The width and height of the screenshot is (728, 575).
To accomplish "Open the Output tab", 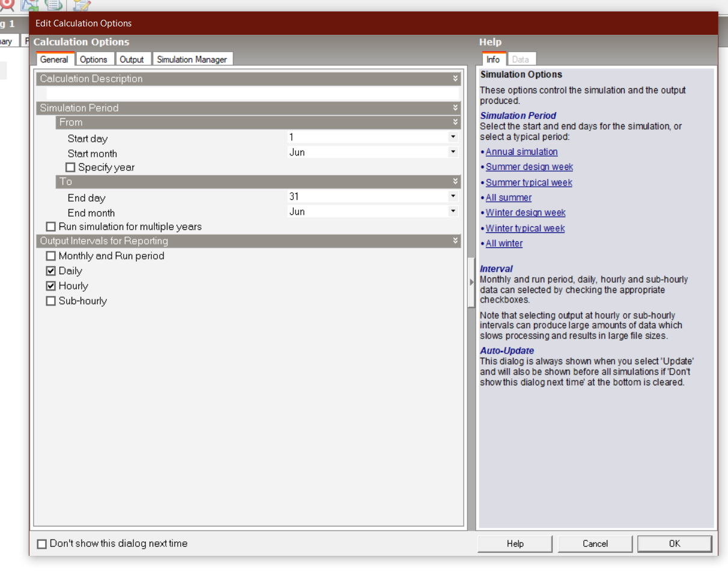I will pyautogui.click(x=132, y=59).
